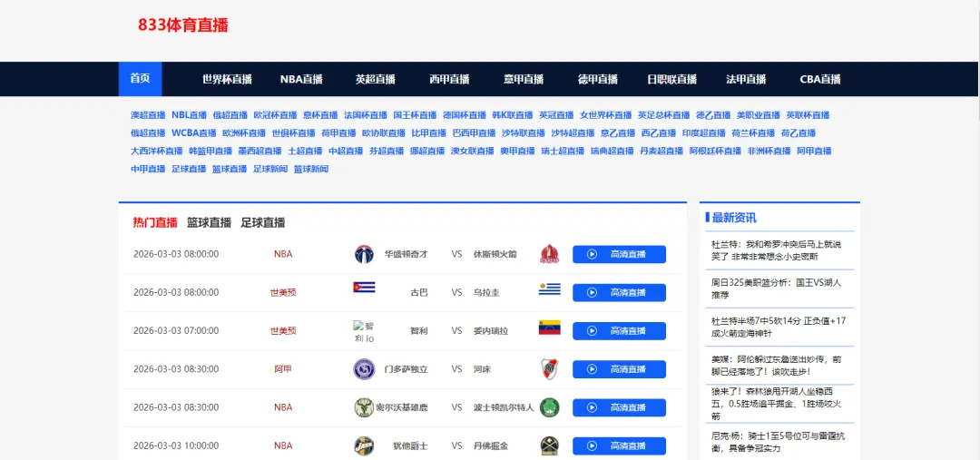Click the River Plate (河床) crest

click(x=549, y=369)
